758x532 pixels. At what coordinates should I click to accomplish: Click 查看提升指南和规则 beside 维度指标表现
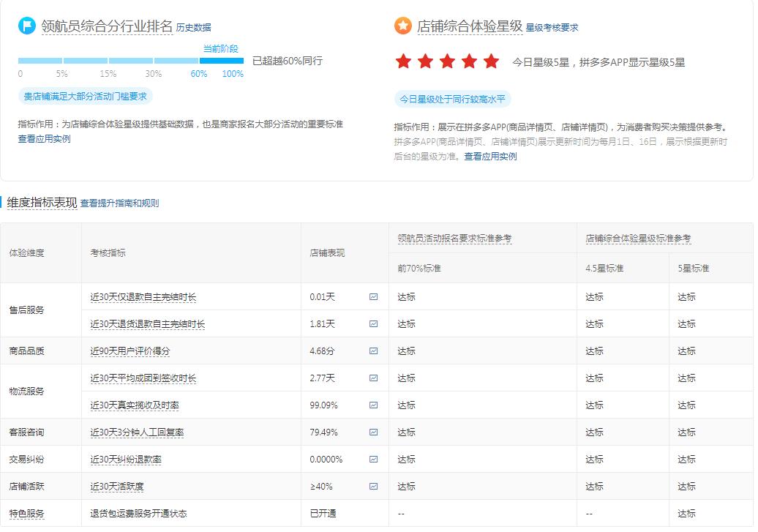click(121, 203)
